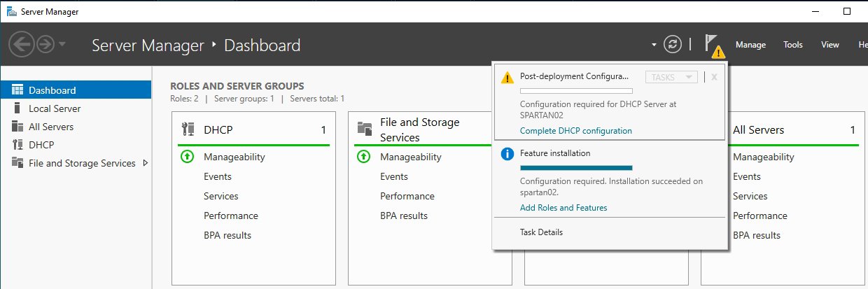The width and height of the screenshot is (868, 289).
Task: Click the forward navigation arrow
Action: (46, 44)
